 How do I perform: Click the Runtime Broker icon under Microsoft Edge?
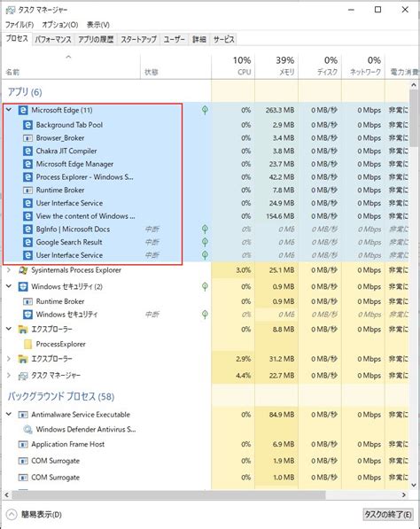[x=27, y=190]
